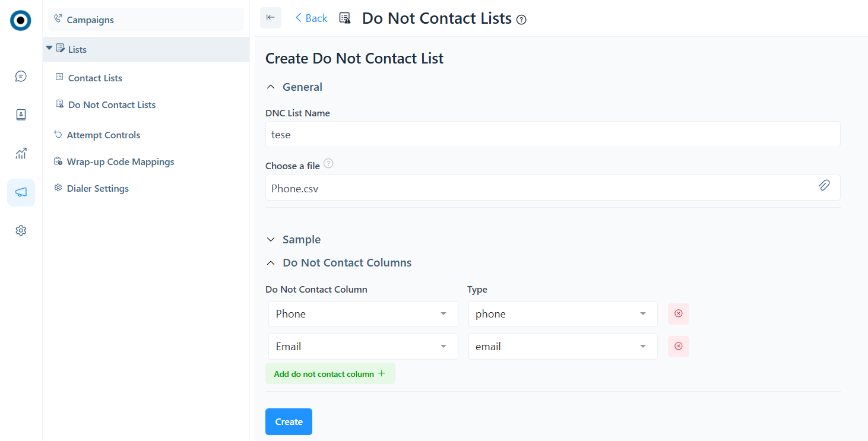
Task: Open the email type dropdown
Action: (x=562, y=347)
